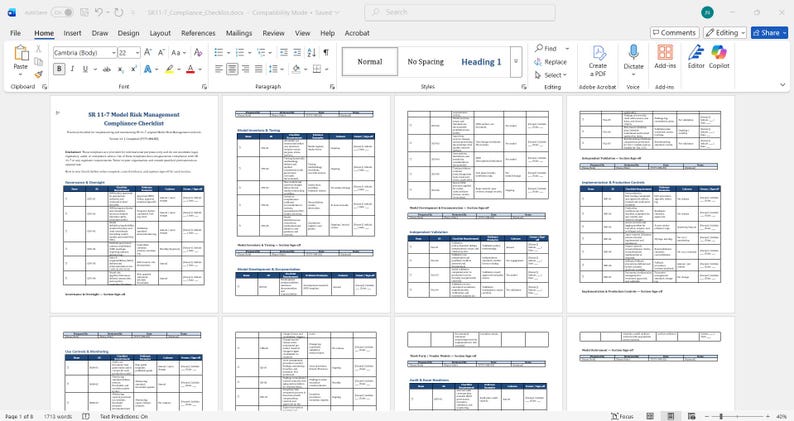Justify paragraph text
The height and width of the screenshot is (421, 794).
pyautogui.click(x=259, y=69)
